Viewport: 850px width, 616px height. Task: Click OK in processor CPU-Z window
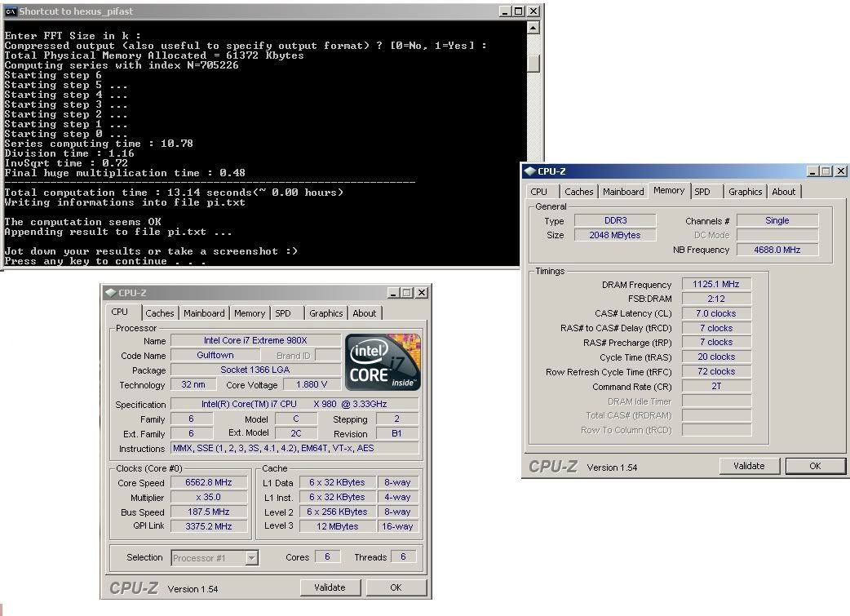396,587
